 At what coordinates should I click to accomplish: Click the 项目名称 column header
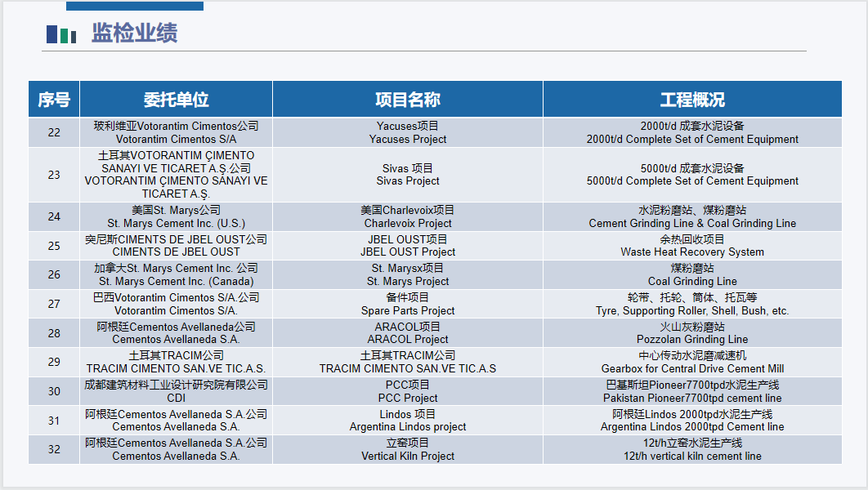pos(408,100)
